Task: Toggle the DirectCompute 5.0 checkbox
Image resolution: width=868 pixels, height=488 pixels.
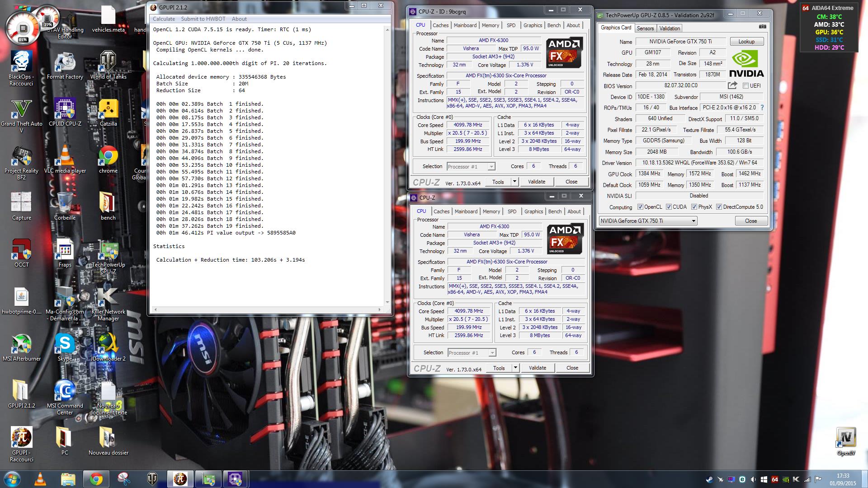Action: coord(719,207)
